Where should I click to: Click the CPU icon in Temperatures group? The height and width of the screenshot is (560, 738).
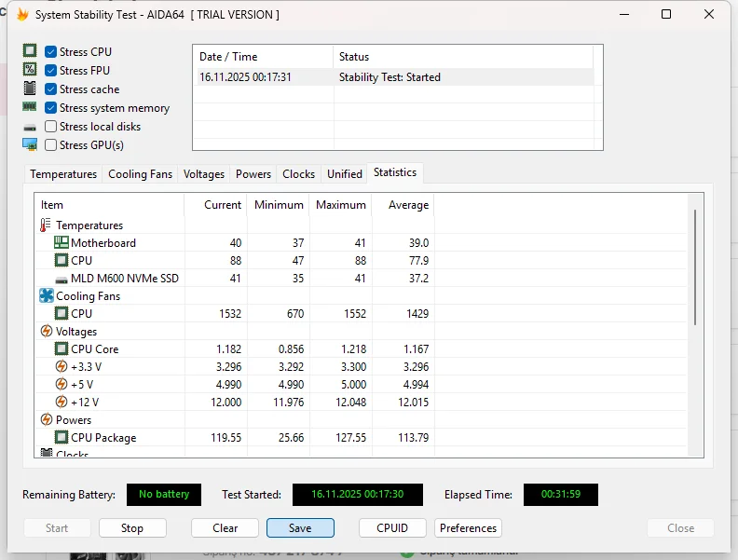(61, 260)
